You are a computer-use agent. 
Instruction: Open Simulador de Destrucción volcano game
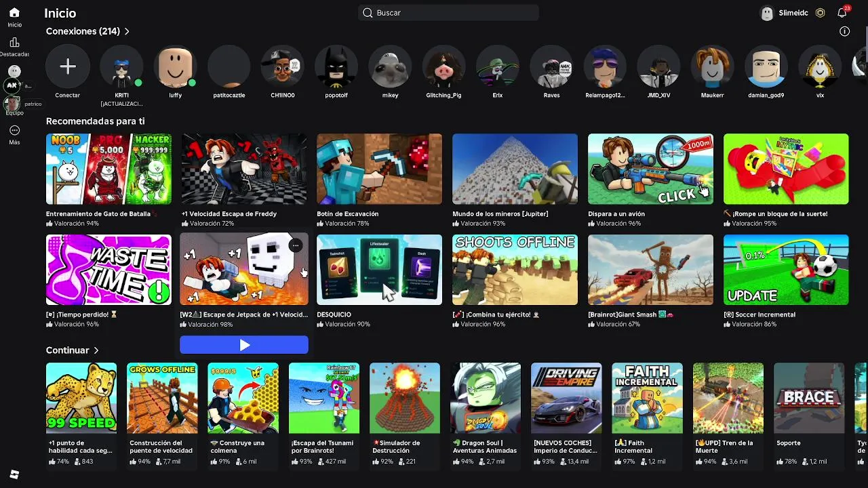point(405,398)
